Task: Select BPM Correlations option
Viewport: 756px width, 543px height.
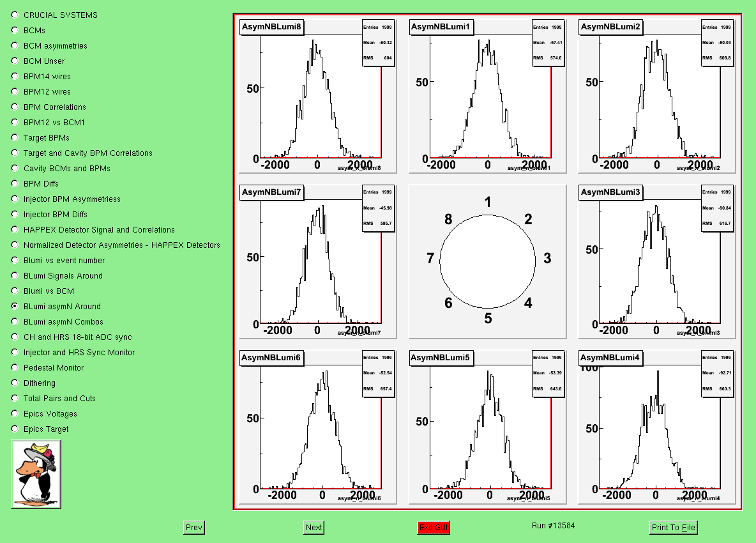Action: pyautogui.click(x=15, y=107)
